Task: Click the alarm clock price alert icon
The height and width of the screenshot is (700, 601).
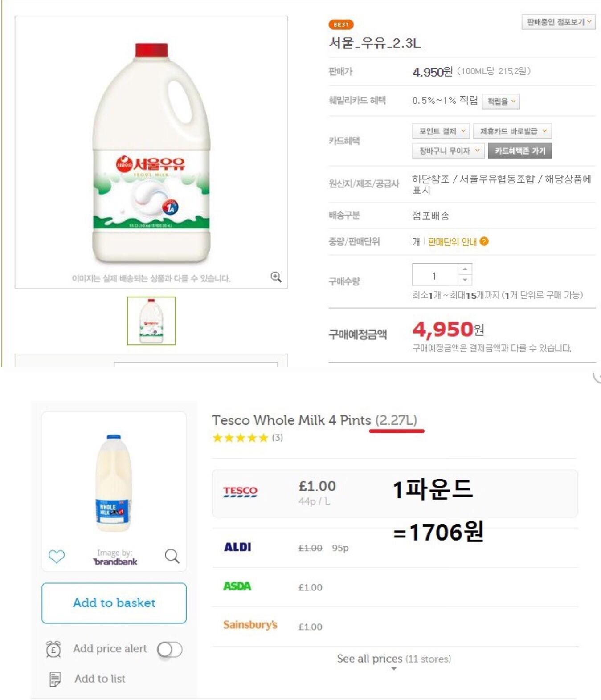Action: coord(53,649)
